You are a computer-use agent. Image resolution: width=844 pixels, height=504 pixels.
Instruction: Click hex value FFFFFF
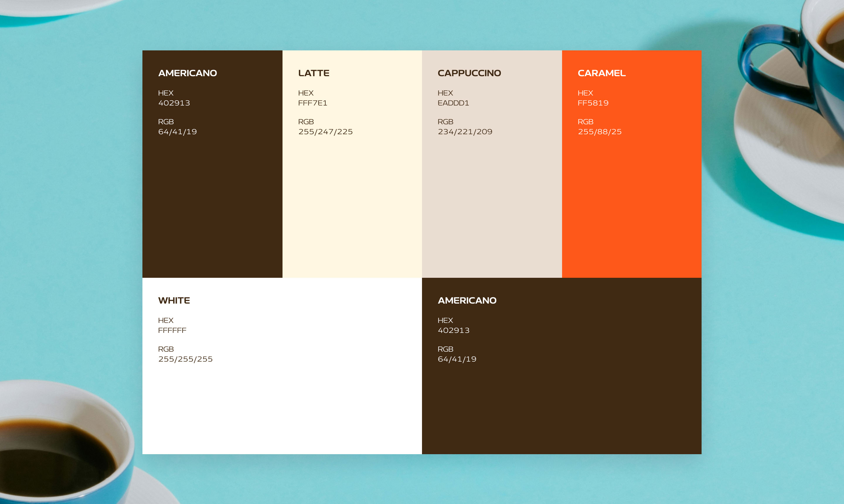coord(172,331)
